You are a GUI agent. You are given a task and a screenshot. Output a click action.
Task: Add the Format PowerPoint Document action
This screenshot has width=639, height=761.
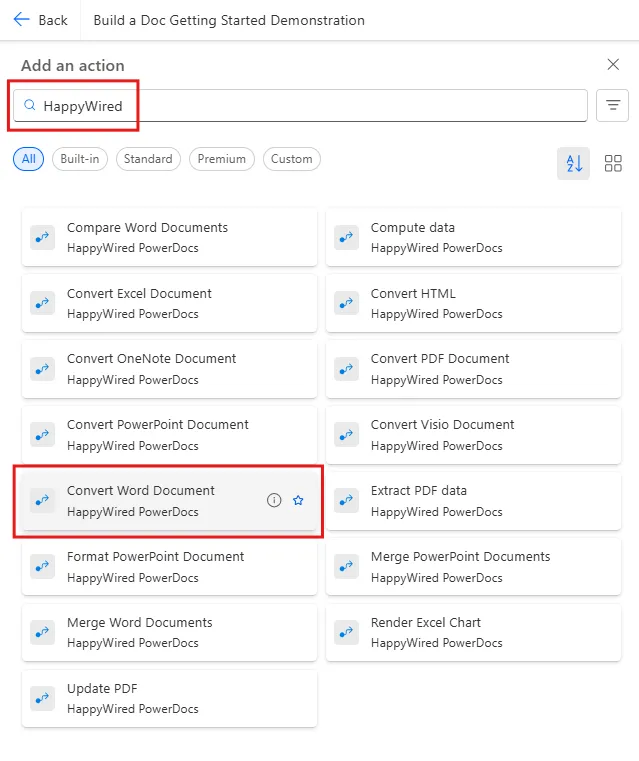pos(169,566)
